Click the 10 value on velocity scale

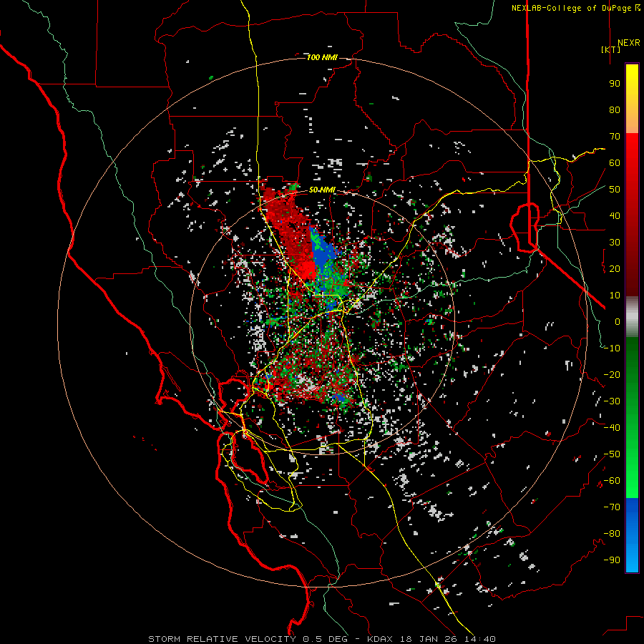point(615,296)
